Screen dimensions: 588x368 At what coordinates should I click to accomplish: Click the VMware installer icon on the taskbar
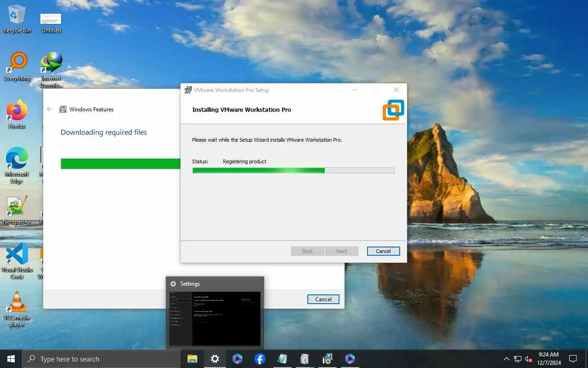(x=327, y=359)
